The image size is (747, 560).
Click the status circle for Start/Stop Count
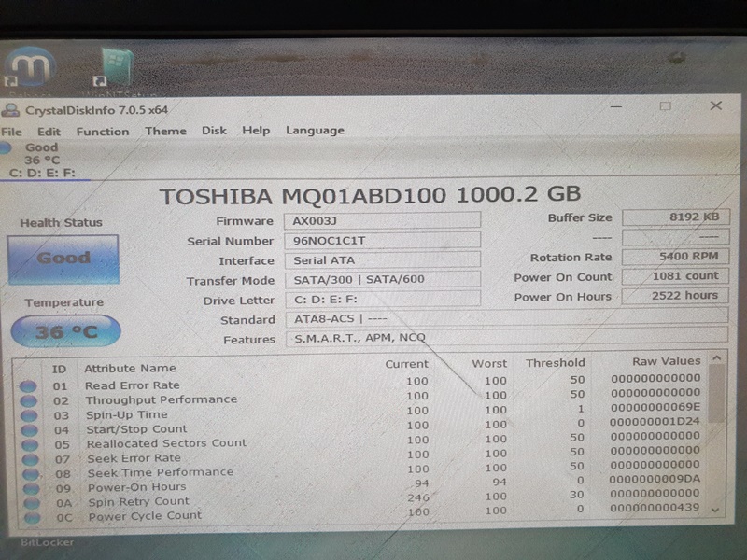pos(30,430)
